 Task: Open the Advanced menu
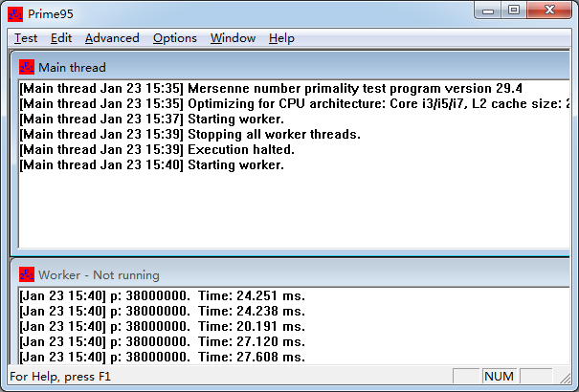[112, 38]
